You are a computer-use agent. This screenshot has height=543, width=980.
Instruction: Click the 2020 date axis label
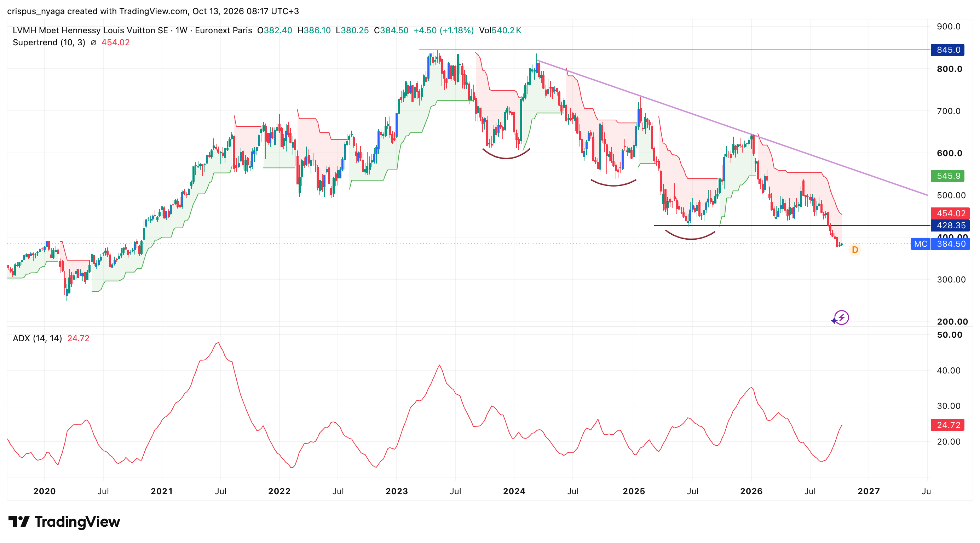coord(45,491)
